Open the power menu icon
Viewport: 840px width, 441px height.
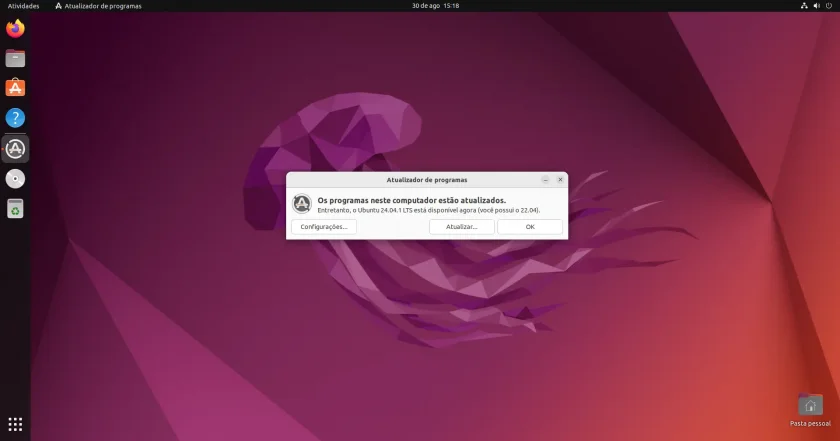829,6
